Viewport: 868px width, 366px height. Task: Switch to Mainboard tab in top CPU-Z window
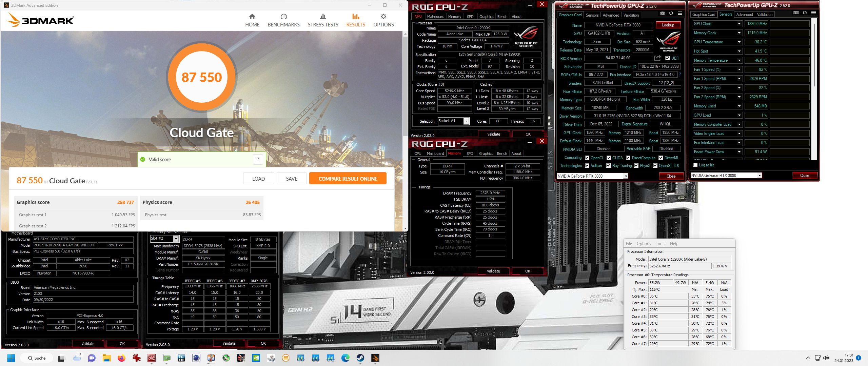pos(435,17)
